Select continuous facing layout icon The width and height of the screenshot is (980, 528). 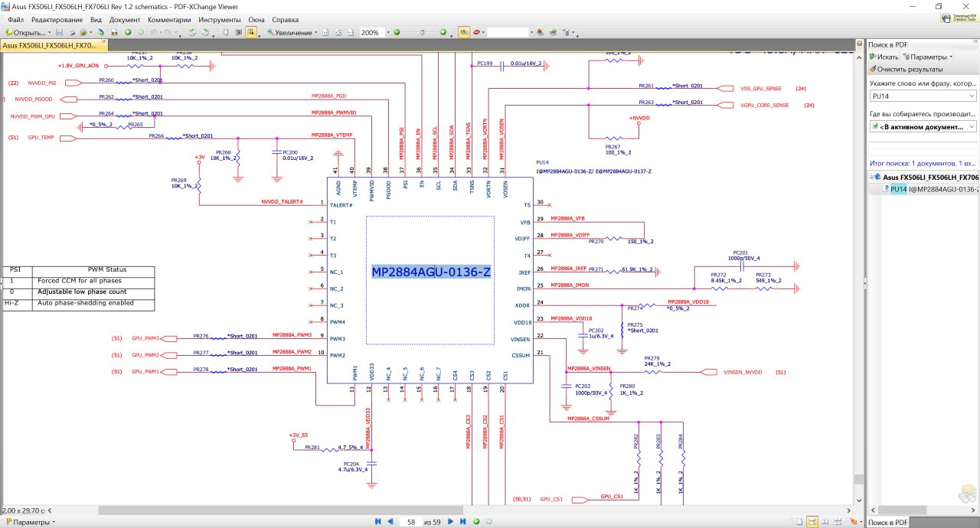(838, 522)
